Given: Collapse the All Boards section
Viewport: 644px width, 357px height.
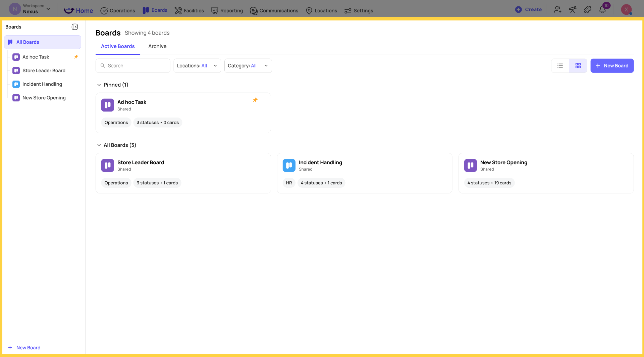Looking at the screenshot, I should (x=99, y=145).
